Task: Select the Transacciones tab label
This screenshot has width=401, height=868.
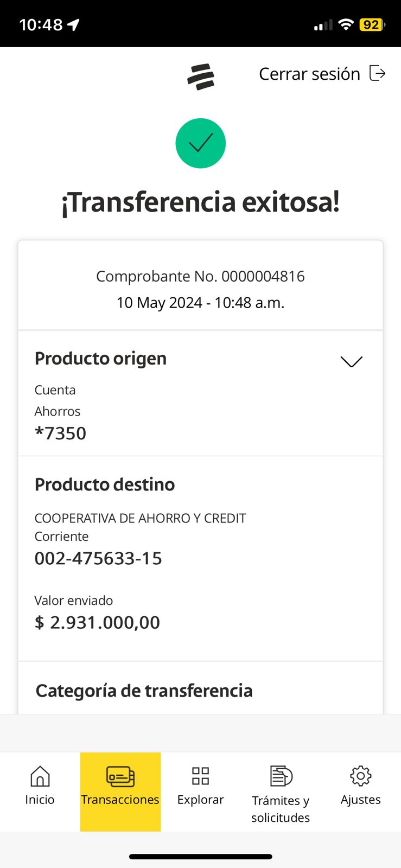Action: (x=120, y=800)
